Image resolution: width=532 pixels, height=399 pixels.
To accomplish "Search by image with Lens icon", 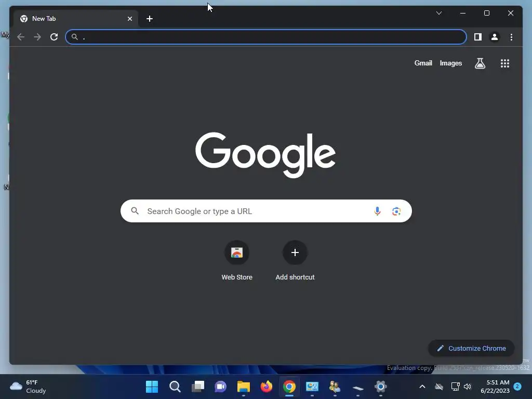I will click(396, 211).
